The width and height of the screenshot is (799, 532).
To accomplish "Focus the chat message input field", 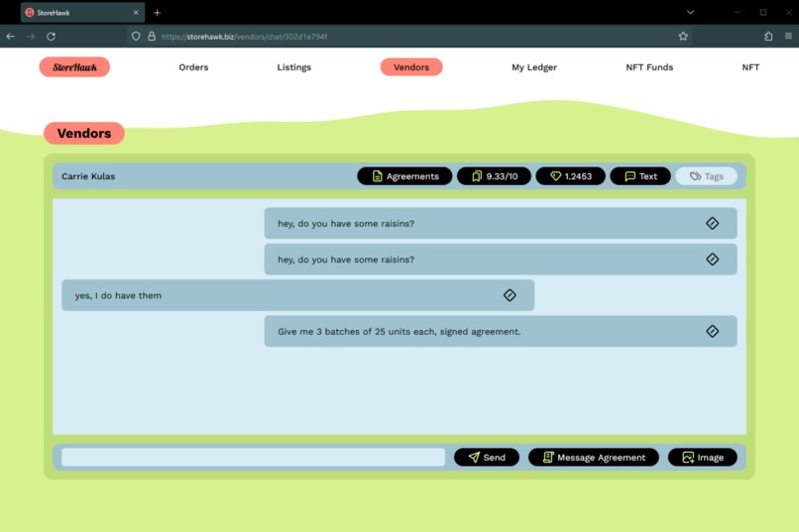I will click(x=253, y=457).
